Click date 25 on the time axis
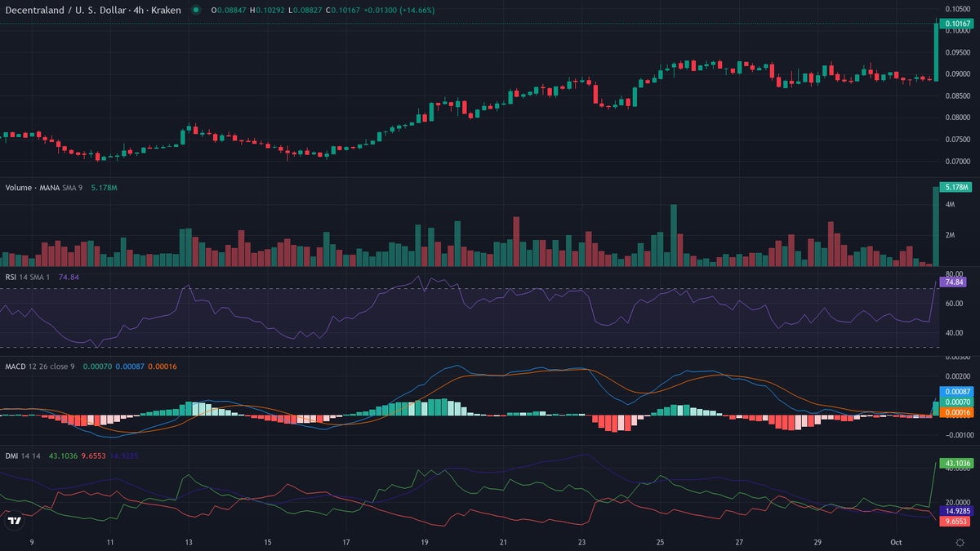980x551 pixels. tap(660, 542)
